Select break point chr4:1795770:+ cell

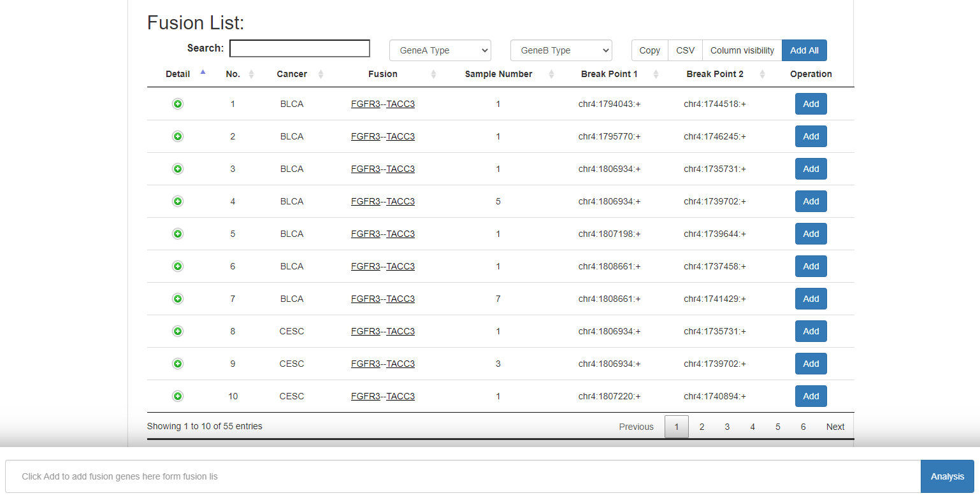(609, 136)
